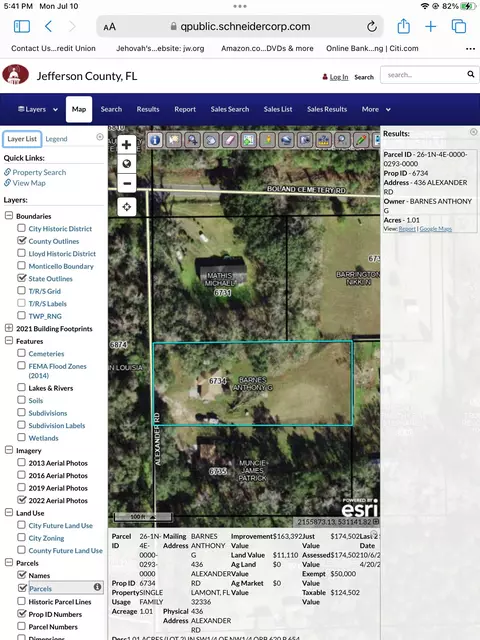Collapse the Land Use layer group

click(x=9, y=513)
